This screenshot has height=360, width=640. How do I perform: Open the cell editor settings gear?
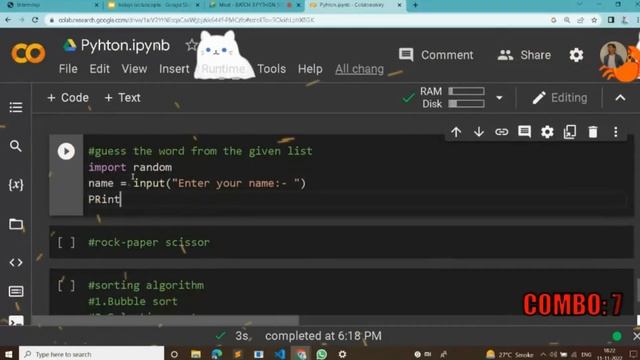click(x=547, y=132)
